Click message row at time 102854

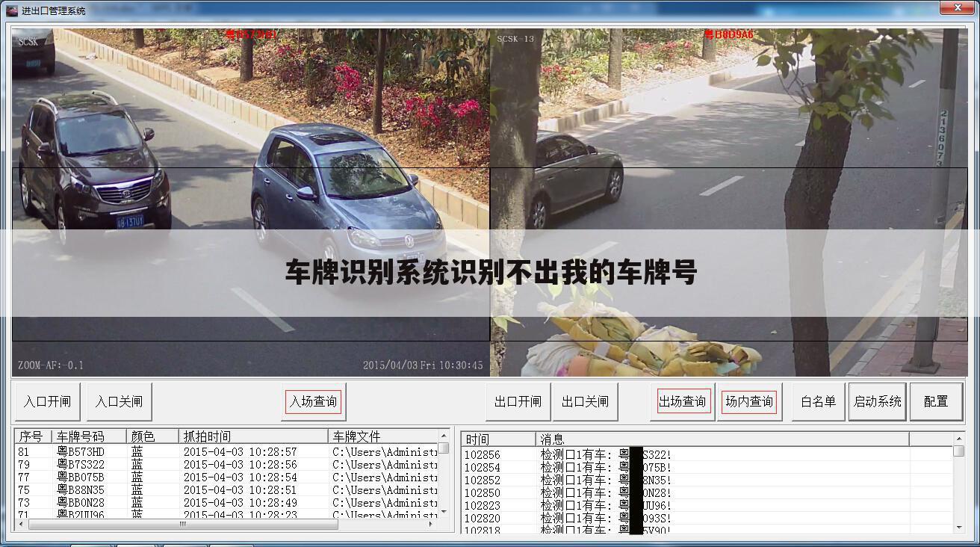coord(707,468)
